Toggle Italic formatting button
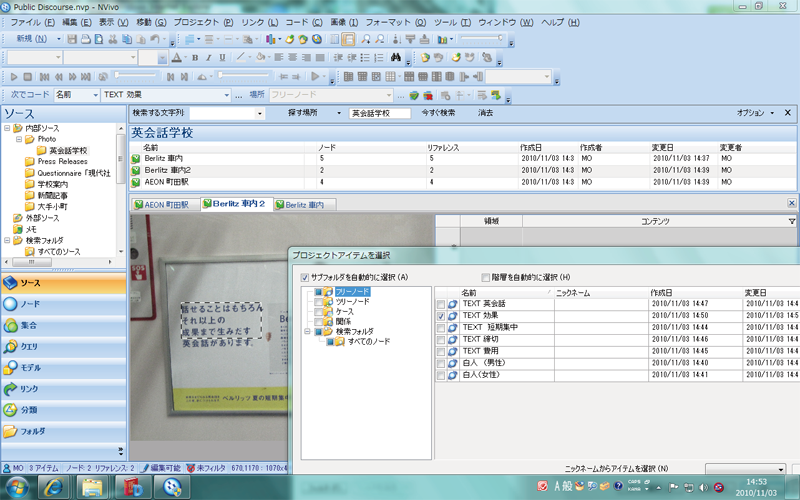The image size is (800, 500). tap(208, 58)
